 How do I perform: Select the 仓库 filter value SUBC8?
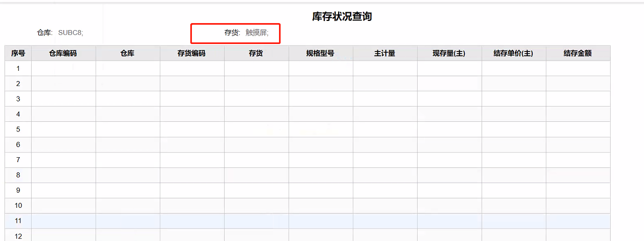(70, 33)
